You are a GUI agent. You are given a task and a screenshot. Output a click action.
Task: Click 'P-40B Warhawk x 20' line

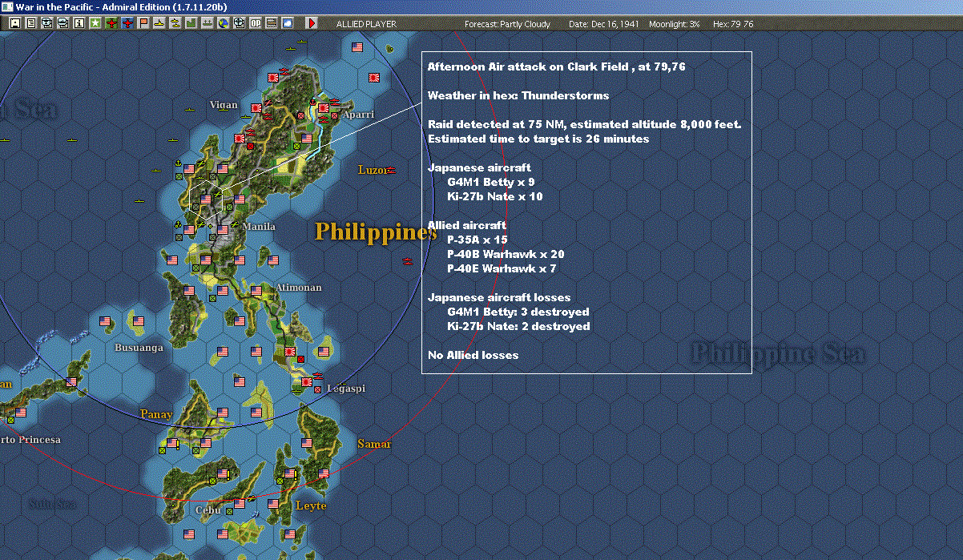(506, 254)
